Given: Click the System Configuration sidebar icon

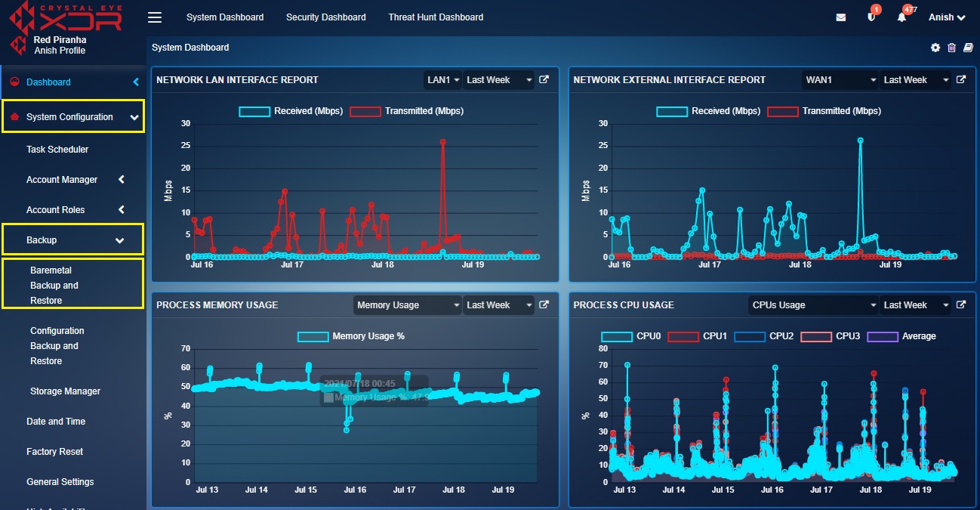Looking at the screenshot, I should point(14,117).
